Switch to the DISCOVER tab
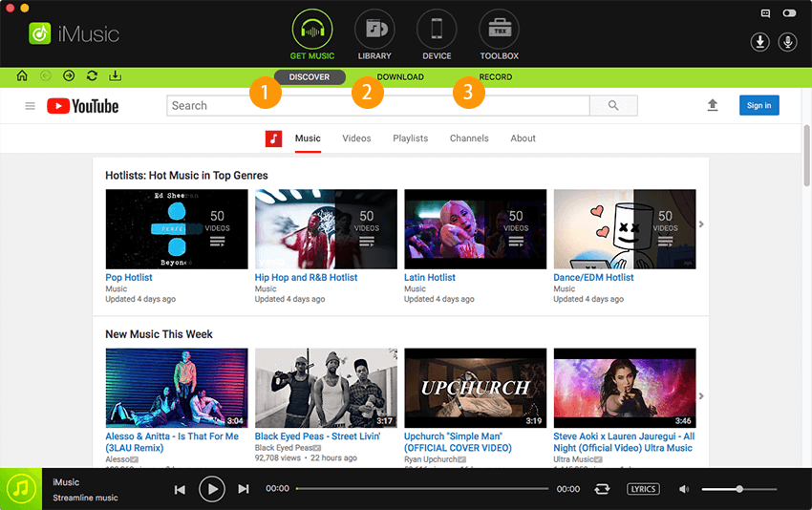The height and width of the screenshot is (510, 812). (310, 77)
